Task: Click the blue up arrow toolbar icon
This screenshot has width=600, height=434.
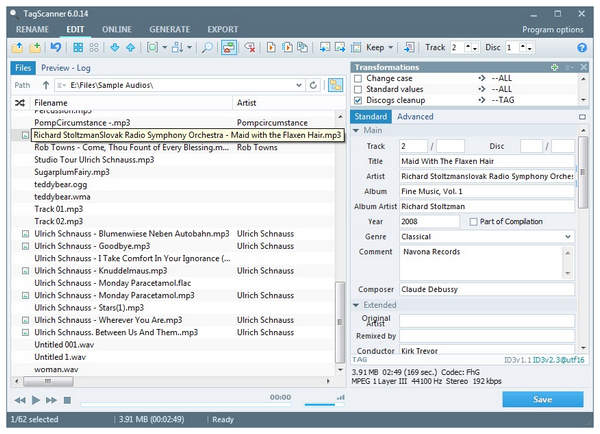Action: pyautogui.click(x=130, y=47)
